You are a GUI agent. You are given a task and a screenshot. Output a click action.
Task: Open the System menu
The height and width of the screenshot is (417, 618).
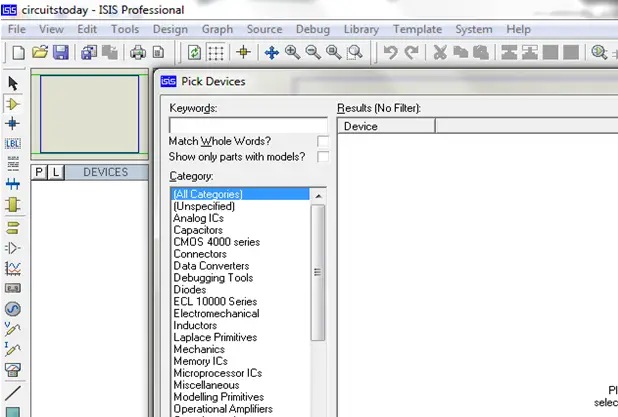pyautogui.click(x=474, y=30)
